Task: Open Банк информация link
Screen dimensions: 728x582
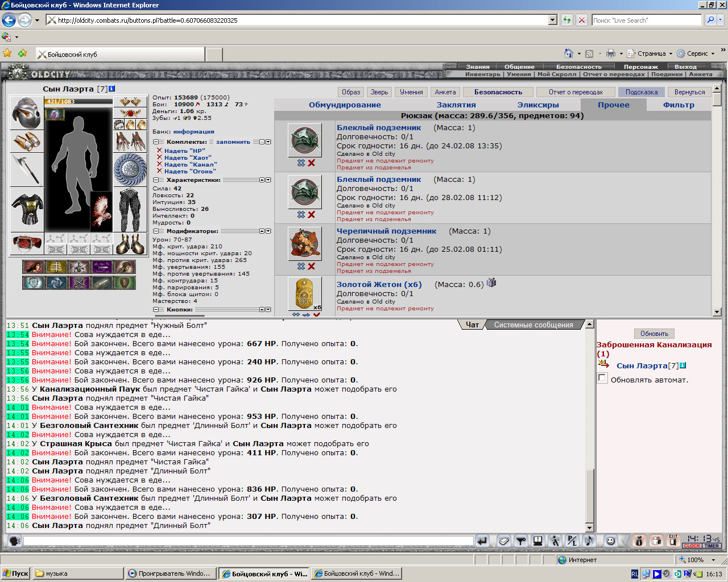Action: [193, 131]
